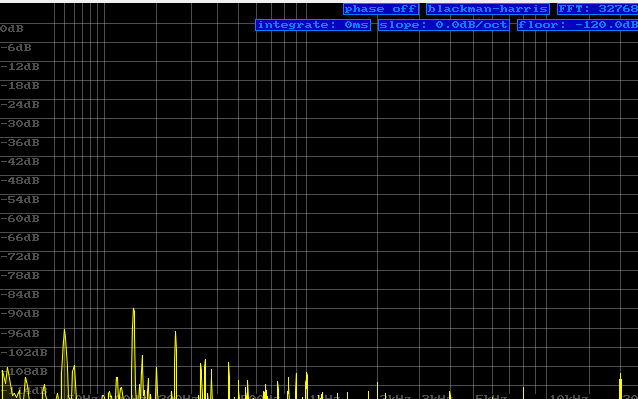Click the 5kHz frequency label

pyautogui.click(x=491, y=397)
